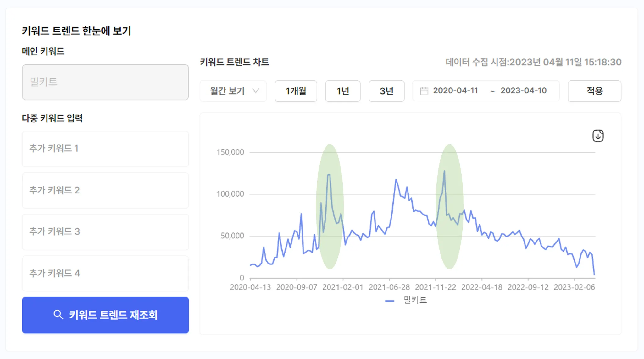The image size is (644, 359).
Task: Click the 추가 키워드 1 input
Action: tap(105, 149)
